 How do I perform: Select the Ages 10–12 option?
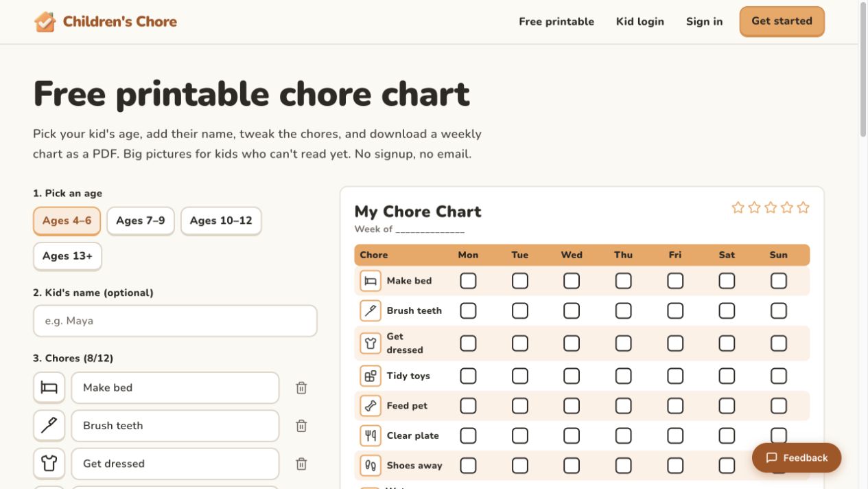(221, 220)
